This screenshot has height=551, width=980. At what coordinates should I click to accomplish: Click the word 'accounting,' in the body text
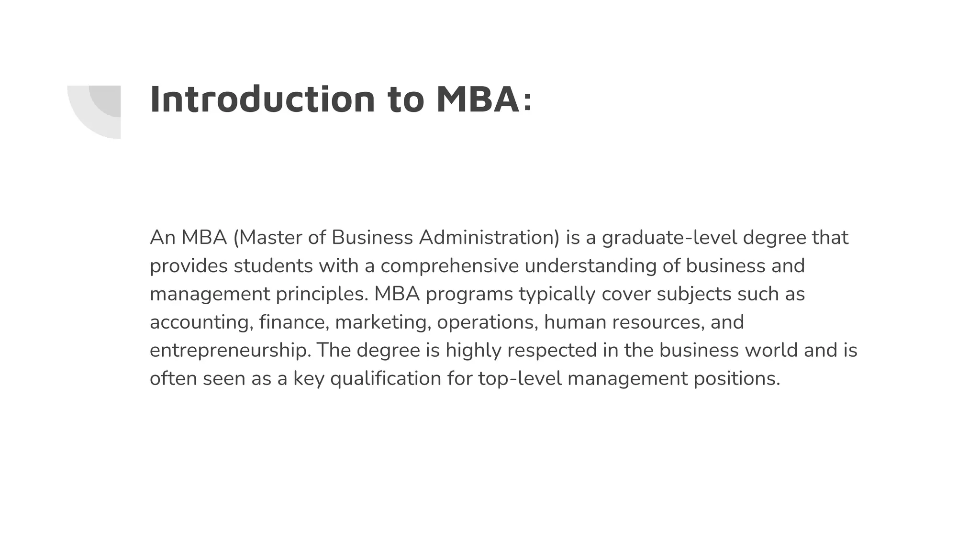(x=201, y=322)
